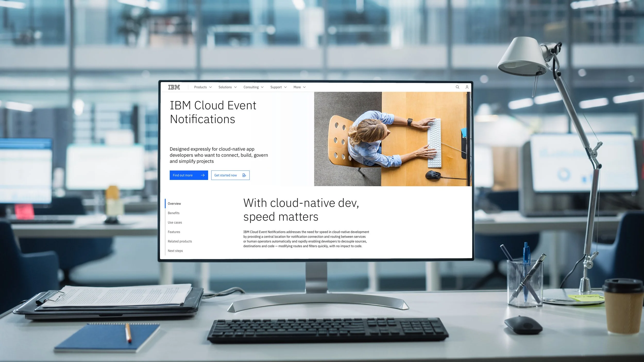The height and width of the screenshot is (362, 644).
Task: Select Products in the top navigation
Action: 201,87
